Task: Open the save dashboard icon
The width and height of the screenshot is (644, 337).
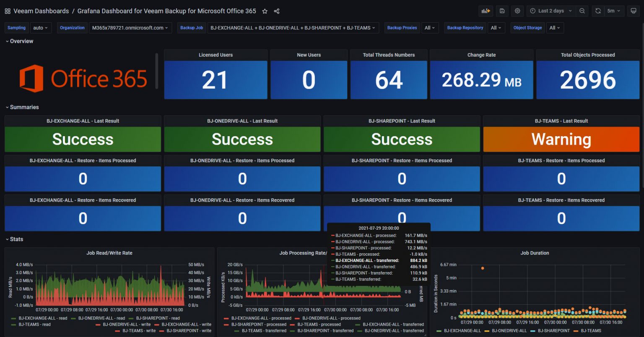Action: pyautogui.click(x=502, y=11)
